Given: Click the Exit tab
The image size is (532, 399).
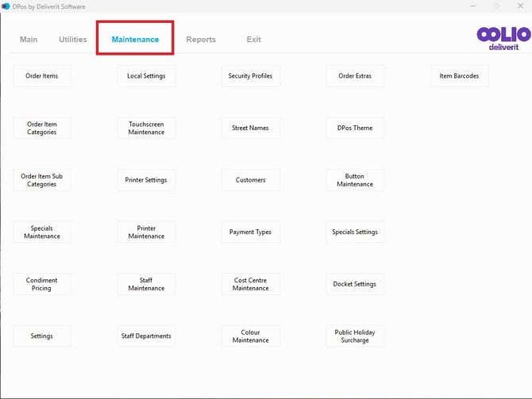Looking at the screenshot, I should [x=254, y=40].
